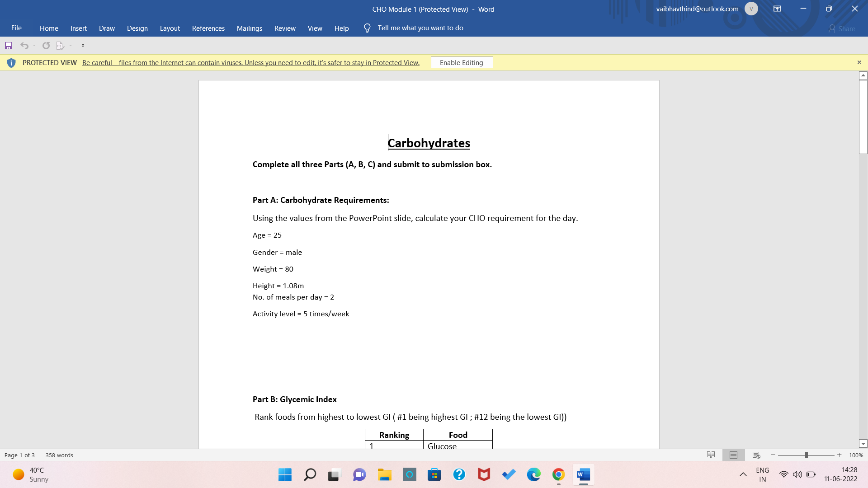868x488 pixels.
Task: Switch to Read Mode using the status bar icon
Action: tap(711, 455)
